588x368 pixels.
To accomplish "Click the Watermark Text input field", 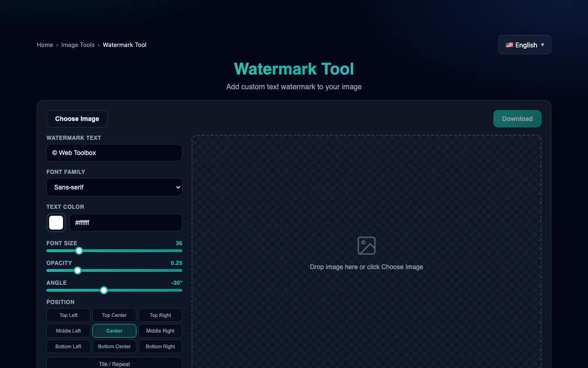I will pyautogui.click(x=114, y=153).
